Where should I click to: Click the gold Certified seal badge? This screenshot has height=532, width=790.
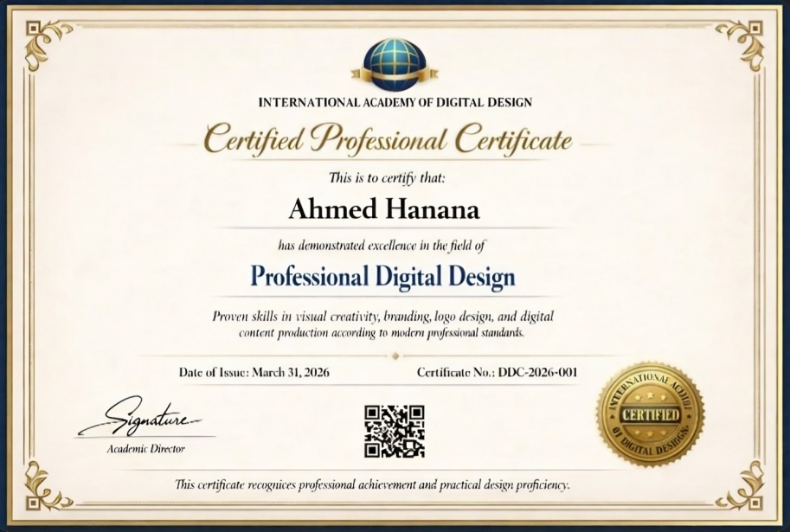[650, 414]
